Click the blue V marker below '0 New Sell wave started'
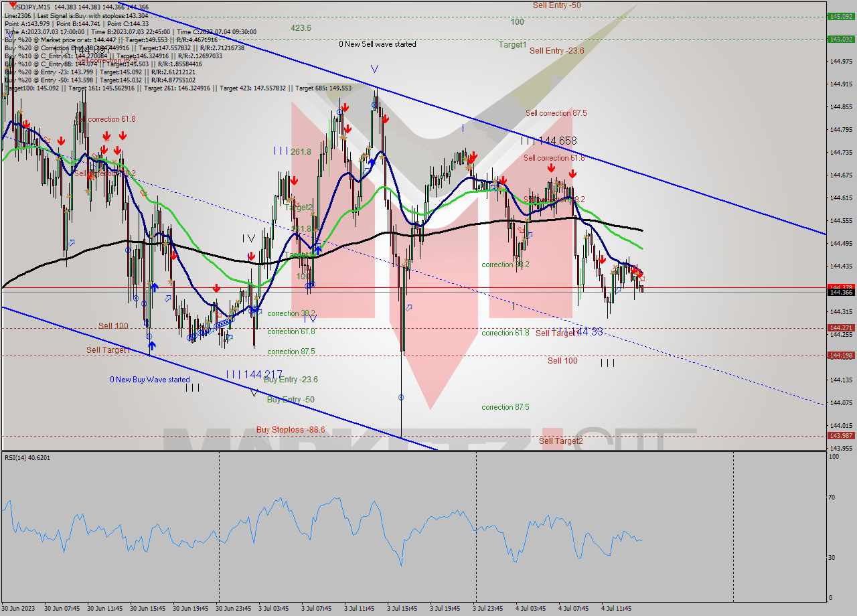857x616 pixels. 374,67
